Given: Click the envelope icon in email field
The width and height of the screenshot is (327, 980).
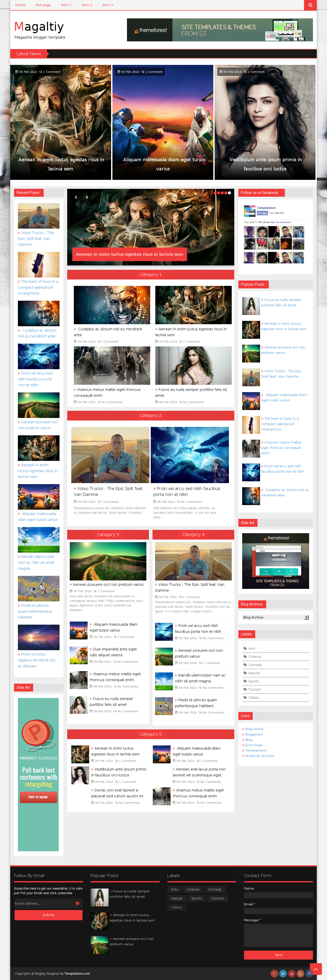Looking at the screenshot, I should pyautogui.click(x=78, y=903).
